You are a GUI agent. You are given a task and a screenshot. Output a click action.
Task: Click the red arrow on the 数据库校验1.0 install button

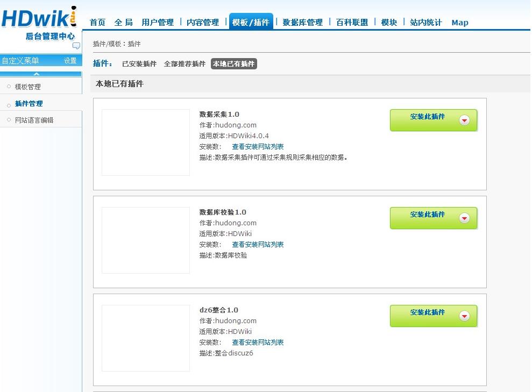[464, 218]
